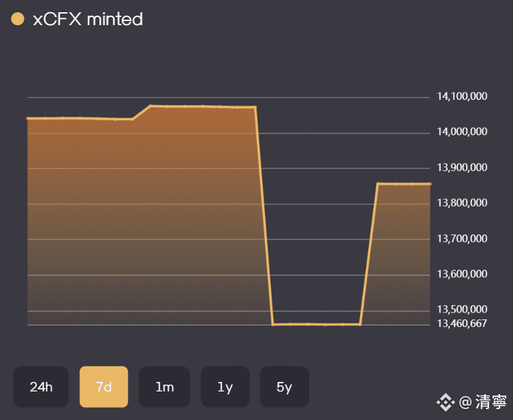The width and height of the screenshot is (513, 420).
Task: Open the 5y time range view
Action: tap(284, 387)
